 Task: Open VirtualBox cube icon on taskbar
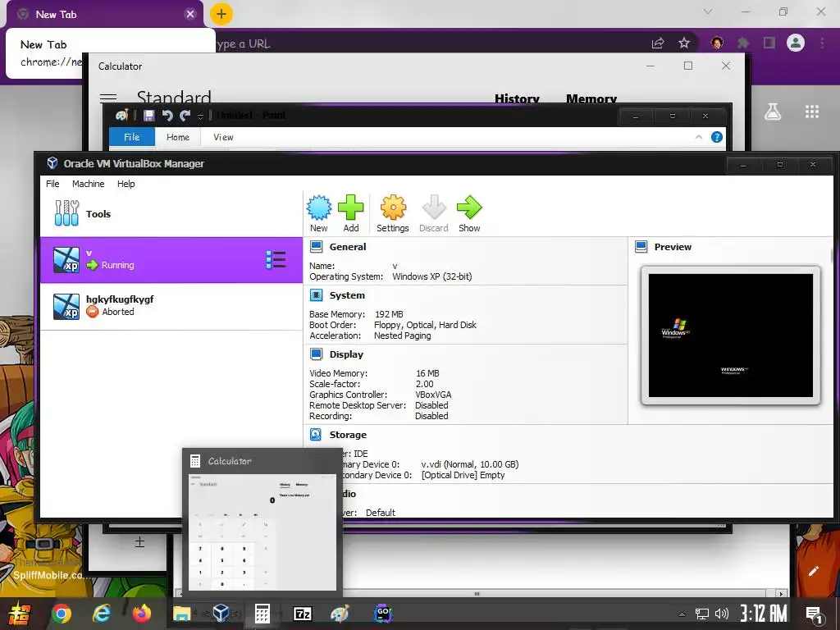[221, 614]
